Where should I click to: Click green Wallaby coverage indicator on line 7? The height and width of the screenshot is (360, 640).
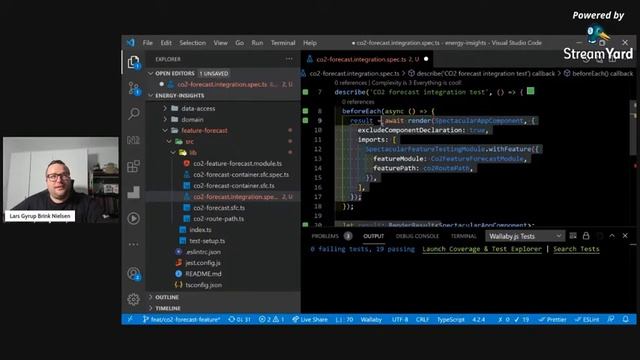[305, 92]
